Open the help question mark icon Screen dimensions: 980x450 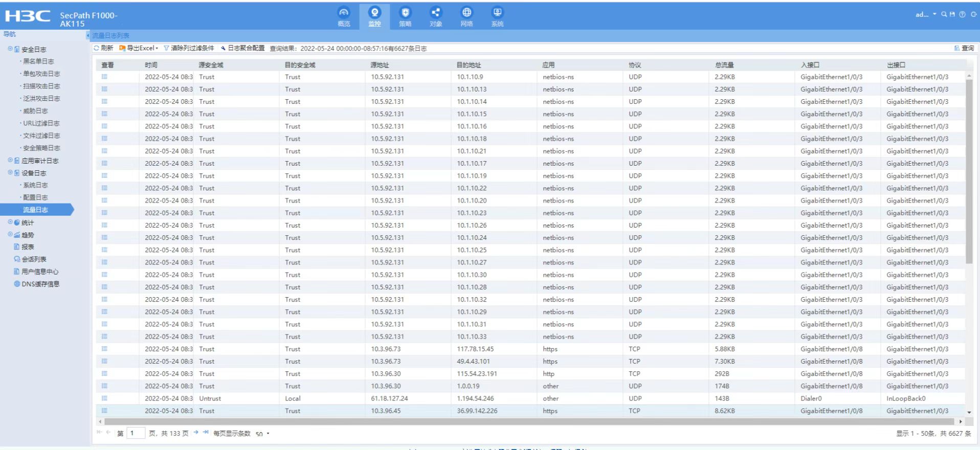pyautogui.click(x=962, y=14)
